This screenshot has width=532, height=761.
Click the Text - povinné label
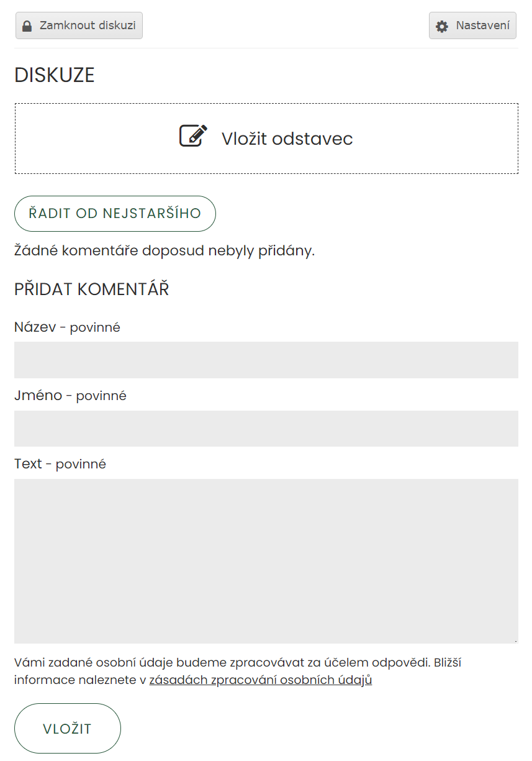pyautogui.click(x=60, y=464)
